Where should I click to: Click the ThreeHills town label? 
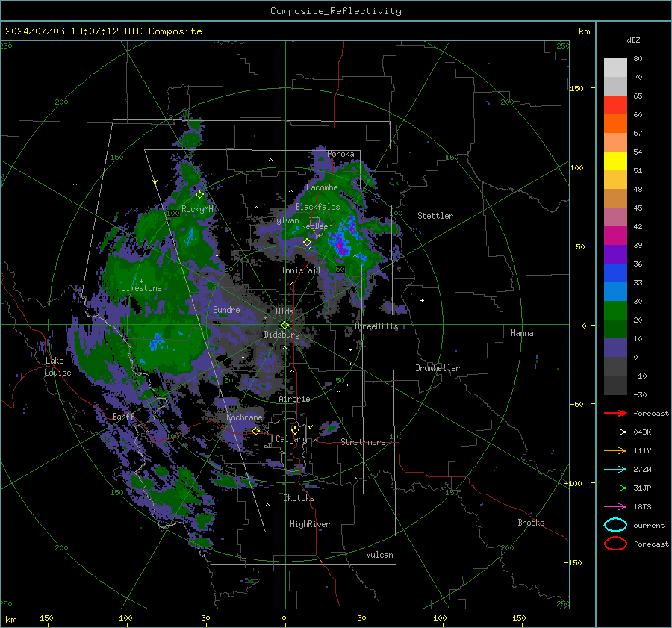point(376,326)
